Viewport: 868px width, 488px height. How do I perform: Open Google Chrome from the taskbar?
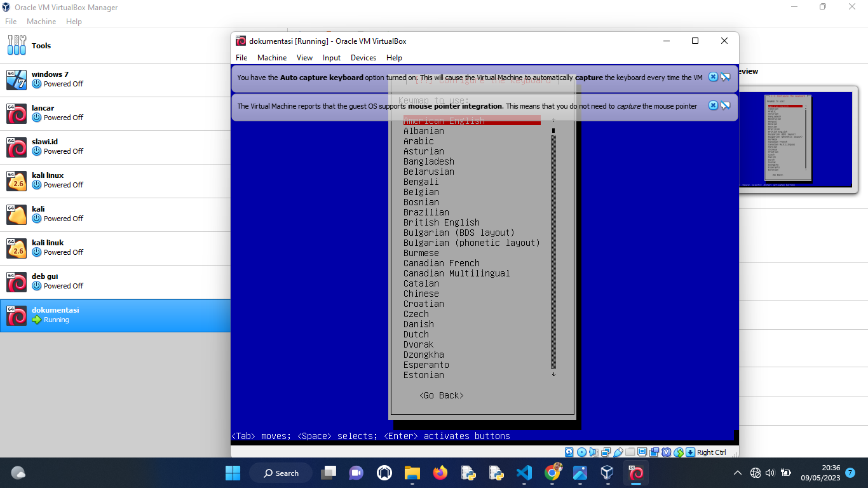pos(552,473)
